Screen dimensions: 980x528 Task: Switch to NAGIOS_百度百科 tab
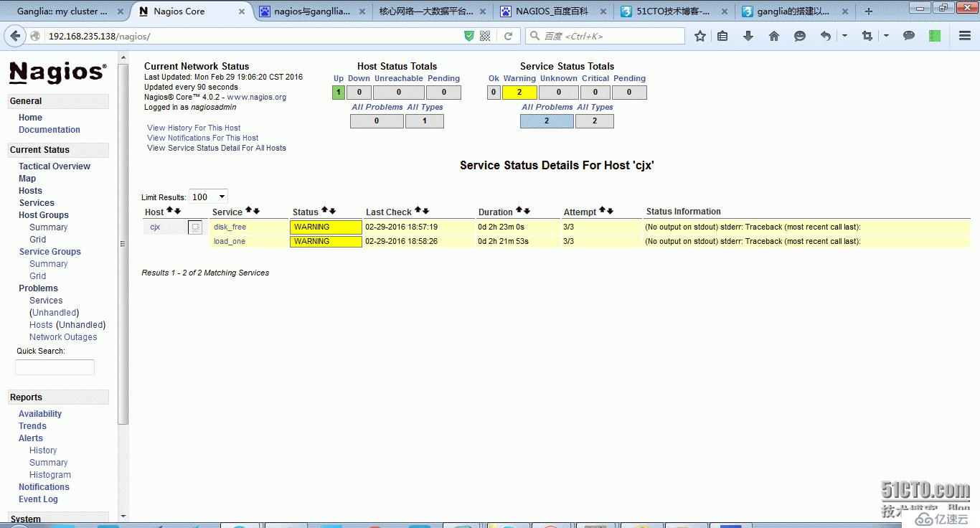(552, 11)
